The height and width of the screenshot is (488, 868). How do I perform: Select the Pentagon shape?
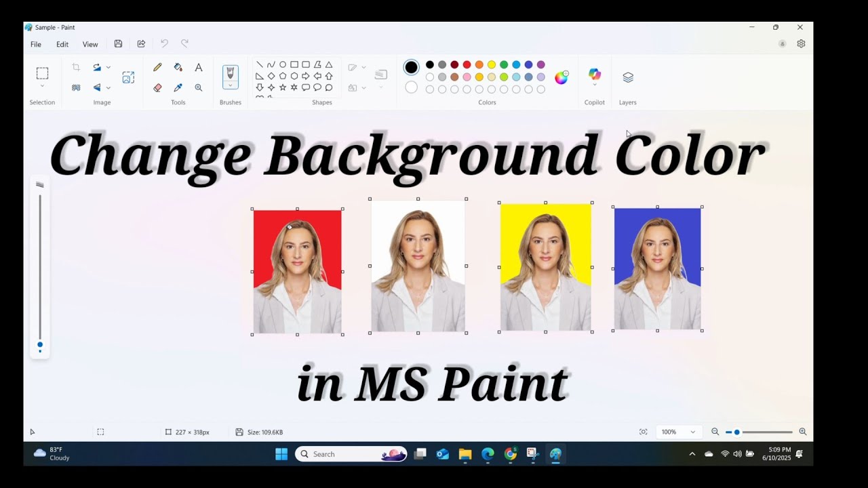point(283,76)
